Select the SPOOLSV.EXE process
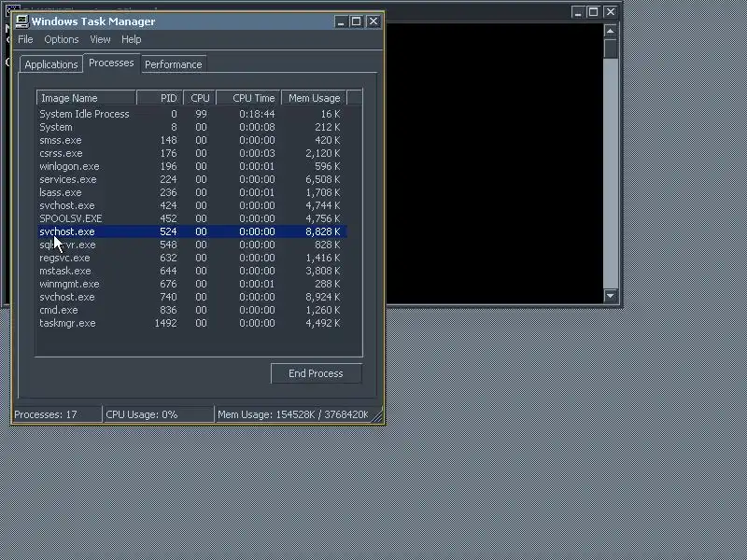Viewport: 747px width, 560px height. (192, 218)
